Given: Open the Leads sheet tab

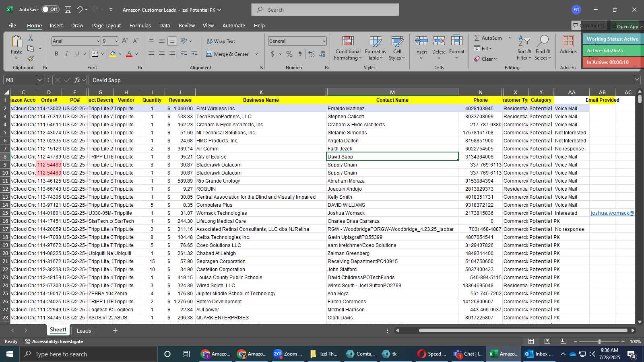Looking at the screenshot, I should point(84,331).
